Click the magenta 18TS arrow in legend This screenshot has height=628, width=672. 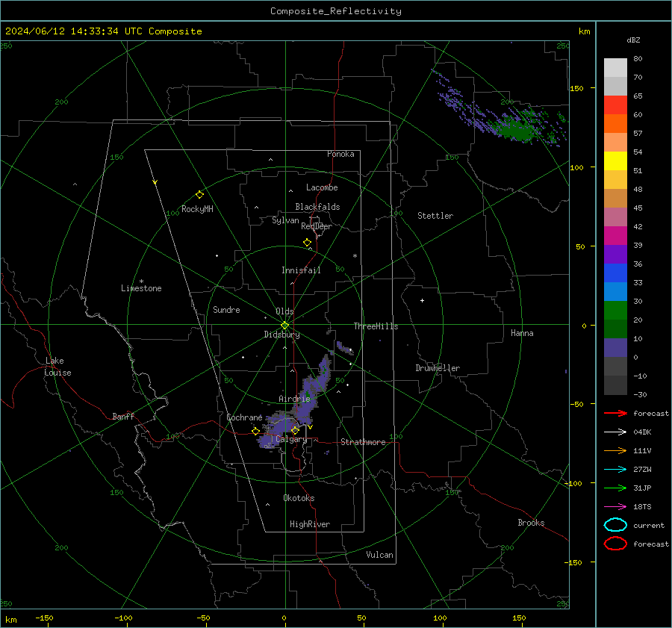(x=615, y=507)
